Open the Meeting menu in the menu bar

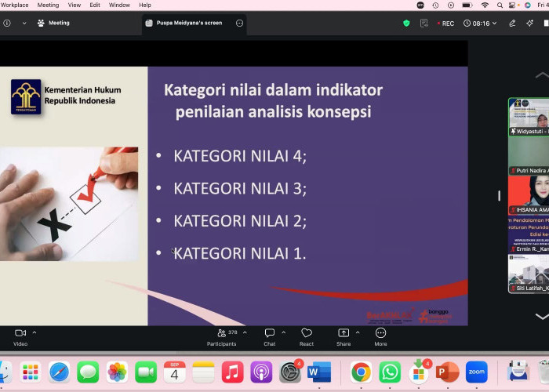[48, 5]
